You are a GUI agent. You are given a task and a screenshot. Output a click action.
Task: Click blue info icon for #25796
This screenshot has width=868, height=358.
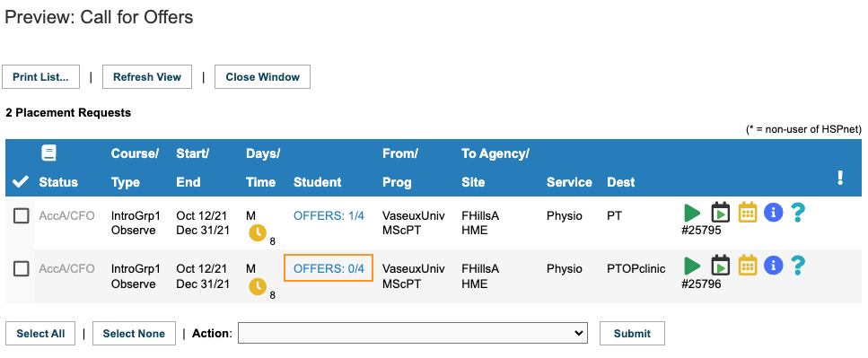(x=774, y=265)
